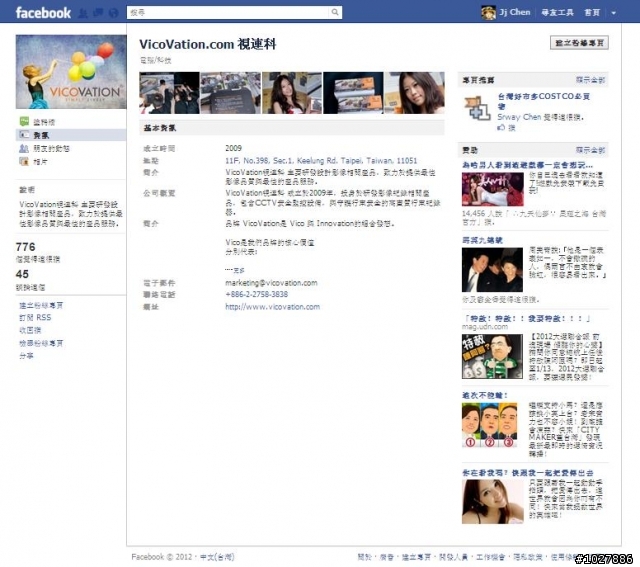Click See All in sponsored section

coord(590,150)
